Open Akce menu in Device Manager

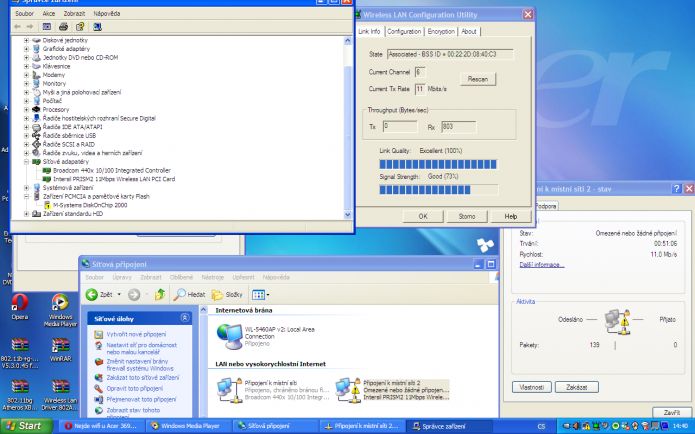[49, 14]
